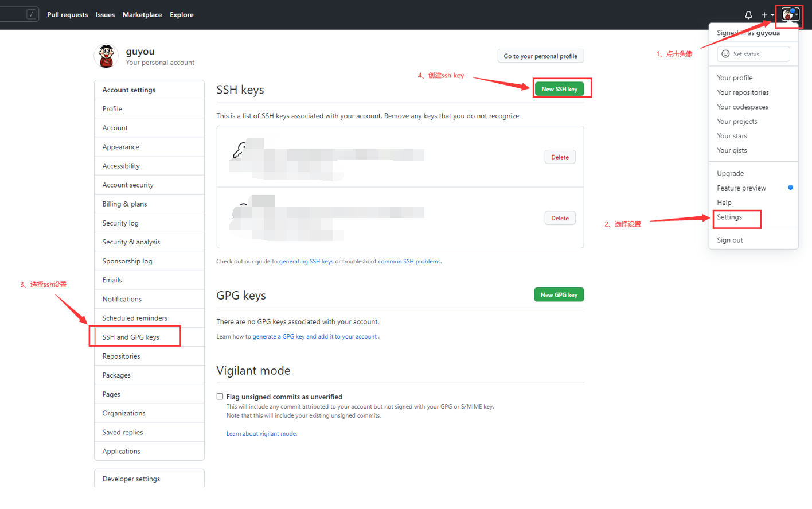The height and width of the screenshot is (509, 812).
Task: Choose Your repositories in avatar menu
Action: click(x=754, y=92)
